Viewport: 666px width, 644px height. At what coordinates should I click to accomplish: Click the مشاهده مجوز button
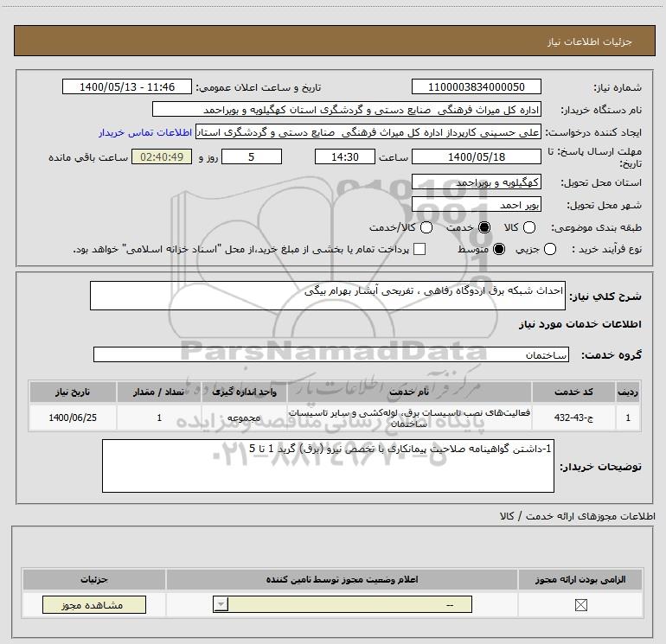pos(94,604)
